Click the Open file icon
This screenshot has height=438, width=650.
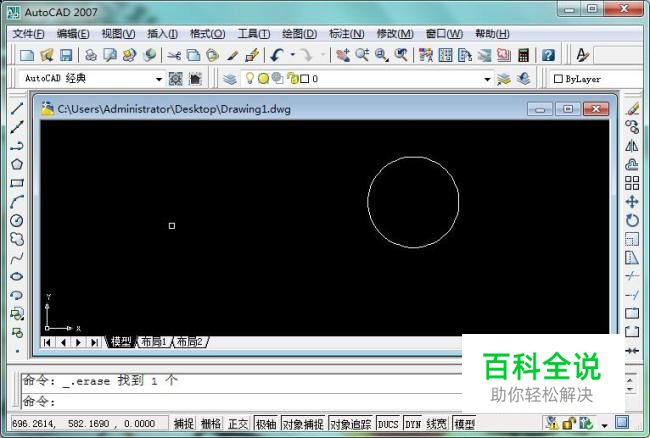coord(47,55)
